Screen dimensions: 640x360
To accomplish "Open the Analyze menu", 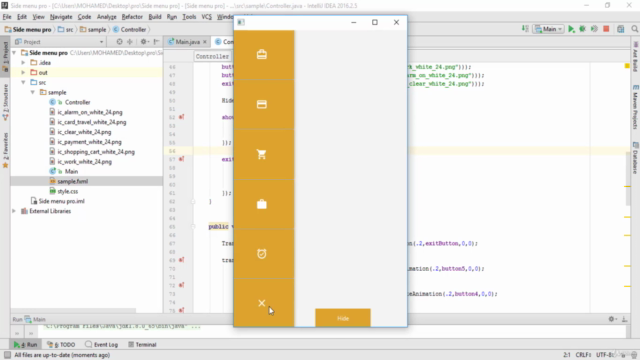I will pos(107,17).
